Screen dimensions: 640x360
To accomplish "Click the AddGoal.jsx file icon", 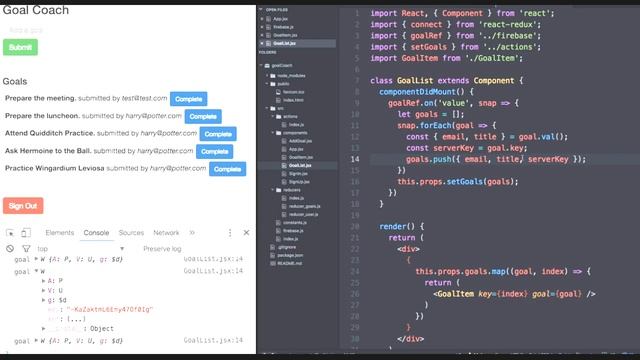I will tap(284, 141).
